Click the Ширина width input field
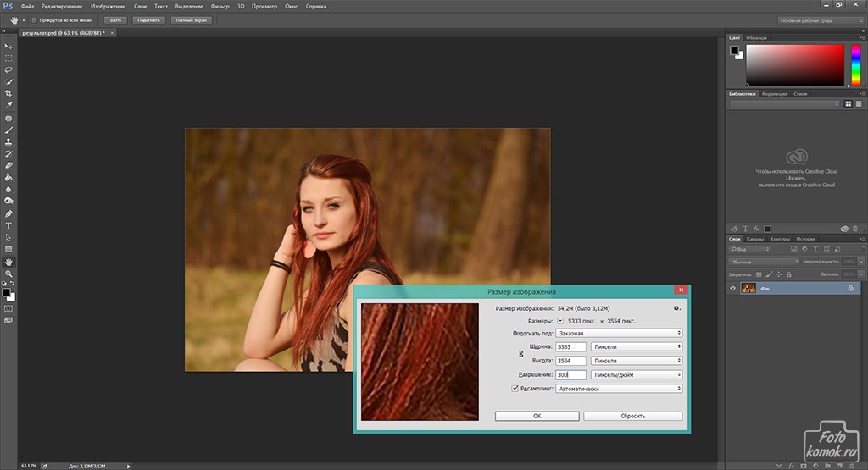Viewport: 868px width, 470px height. point(570,347)
